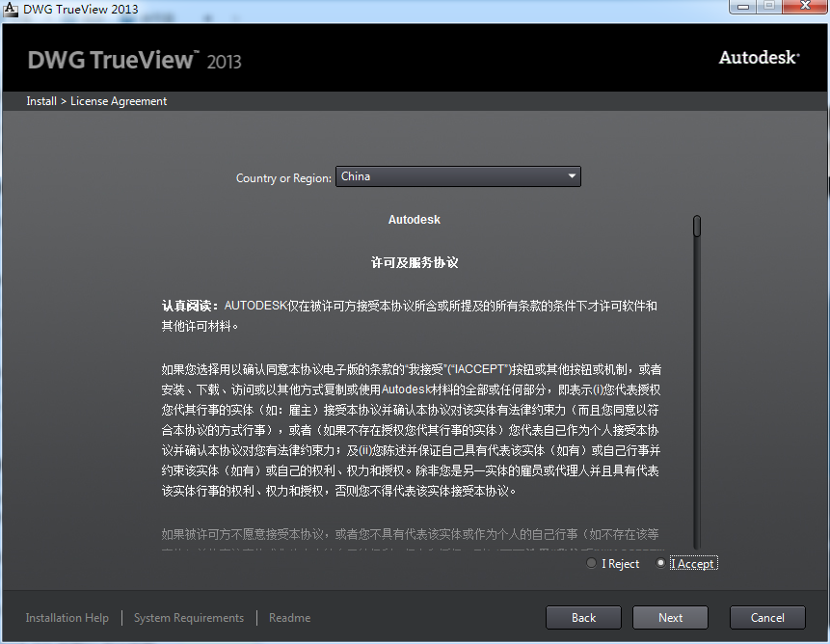Click the Install breadcrumb text
This screenshot has width=830, height=644.
click(41, 101)
